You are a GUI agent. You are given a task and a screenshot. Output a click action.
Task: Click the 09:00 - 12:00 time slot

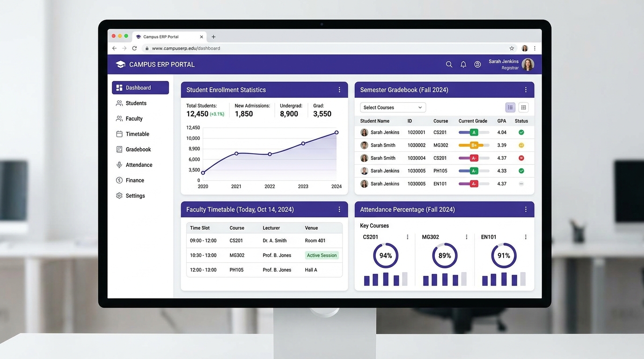click(203, 241)
